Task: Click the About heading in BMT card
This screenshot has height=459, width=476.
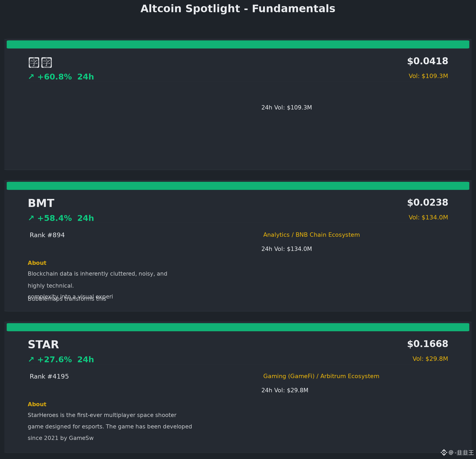Action: click(x=37, y=263)
